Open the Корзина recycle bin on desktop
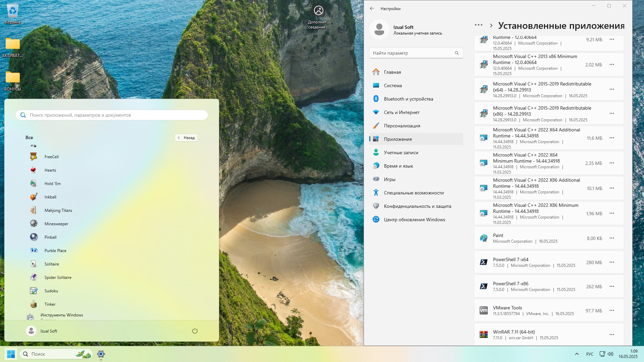Image resolution: width=644 pixels, height=362 pixels. 13,14
